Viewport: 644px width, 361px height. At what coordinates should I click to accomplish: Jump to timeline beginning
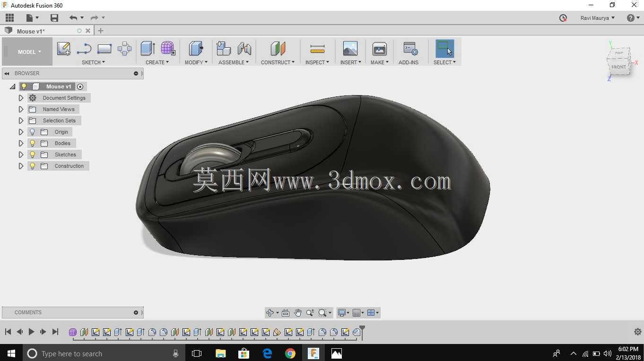point(8,332)
